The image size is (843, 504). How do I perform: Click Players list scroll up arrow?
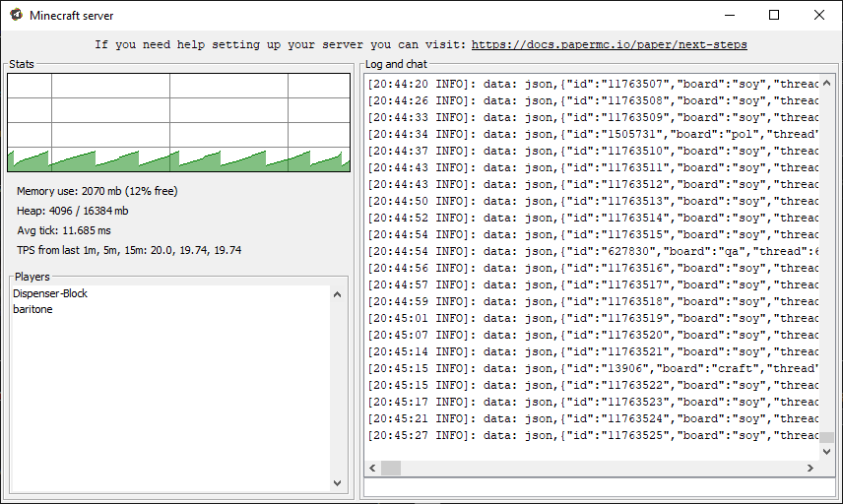click(338, 294)
